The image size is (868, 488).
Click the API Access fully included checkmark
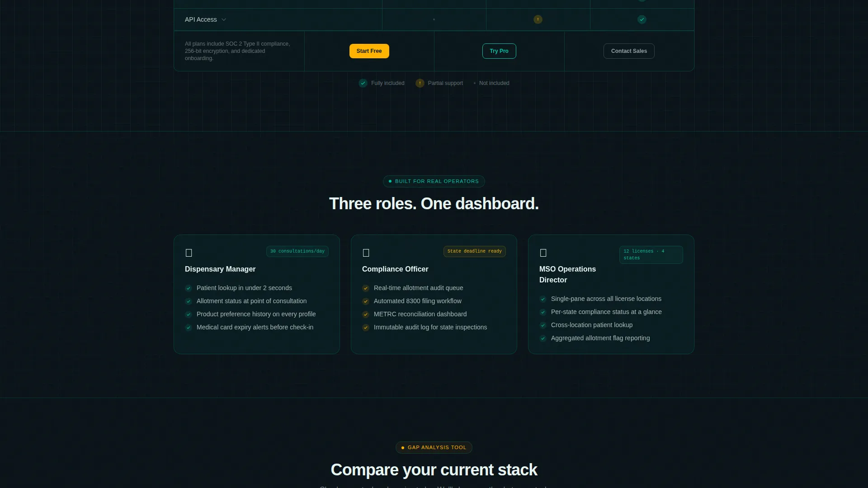642,19
